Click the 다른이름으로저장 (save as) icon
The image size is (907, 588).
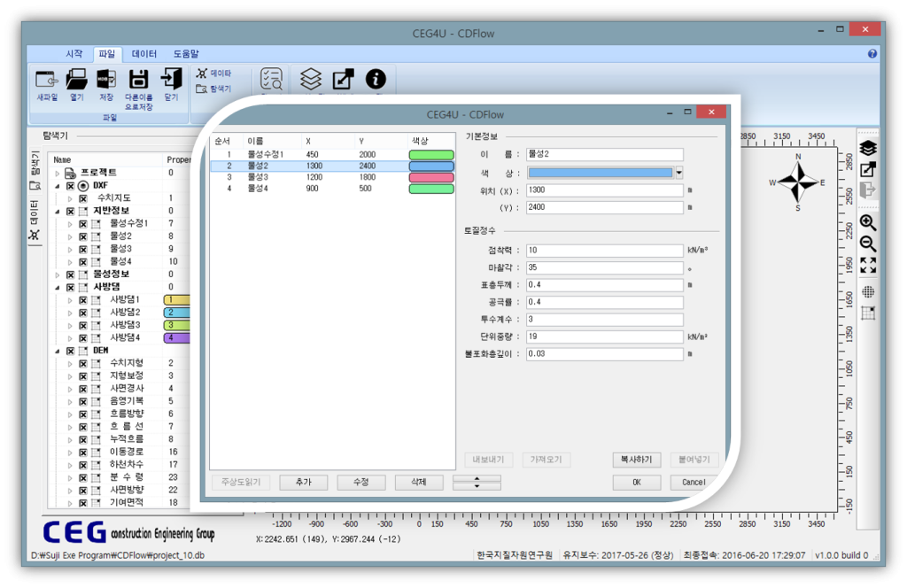click(x=139, y=80)
